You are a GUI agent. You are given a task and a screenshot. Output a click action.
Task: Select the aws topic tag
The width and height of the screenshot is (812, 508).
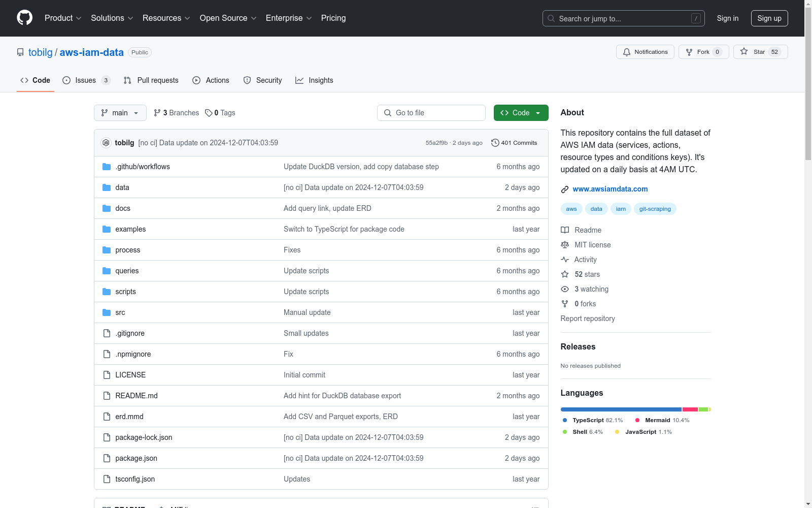pos(571,209)
